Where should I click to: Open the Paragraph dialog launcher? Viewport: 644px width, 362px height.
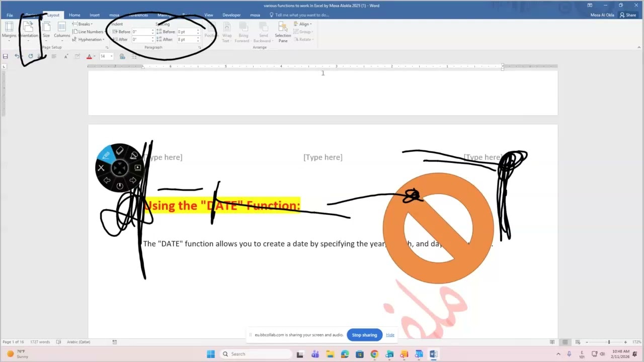pyautogui.click(x=200, y=47)
